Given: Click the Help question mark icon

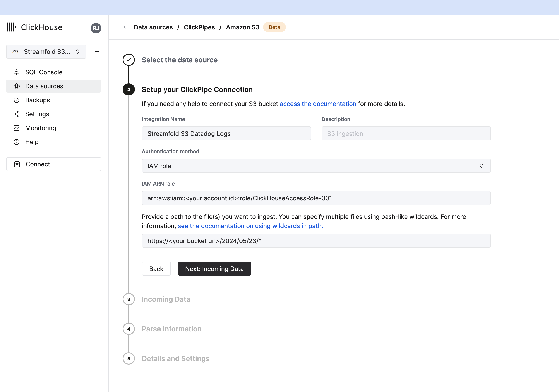Looking at the screenshot, I should 17,142.
